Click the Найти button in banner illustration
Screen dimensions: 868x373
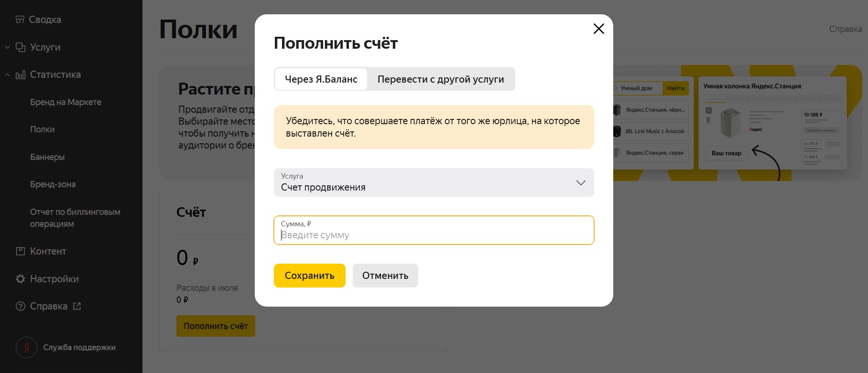coord(676,88)
